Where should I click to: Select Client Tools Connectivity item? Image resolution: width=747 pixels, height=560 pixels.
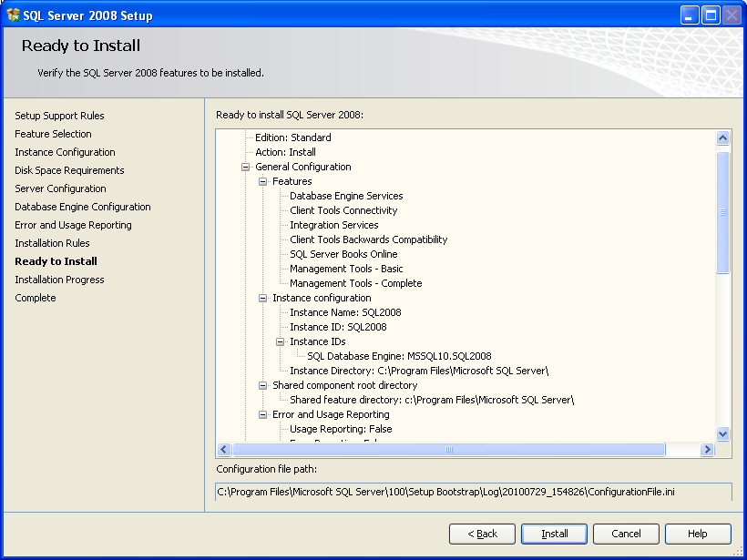pyautogui.click(x=343, y=210)
